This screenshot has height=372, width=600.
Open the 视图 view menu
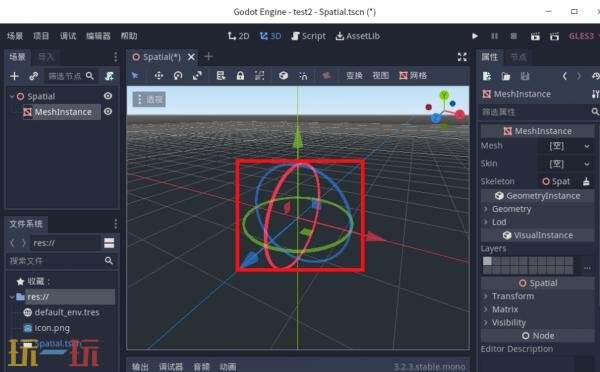(381, 75)
